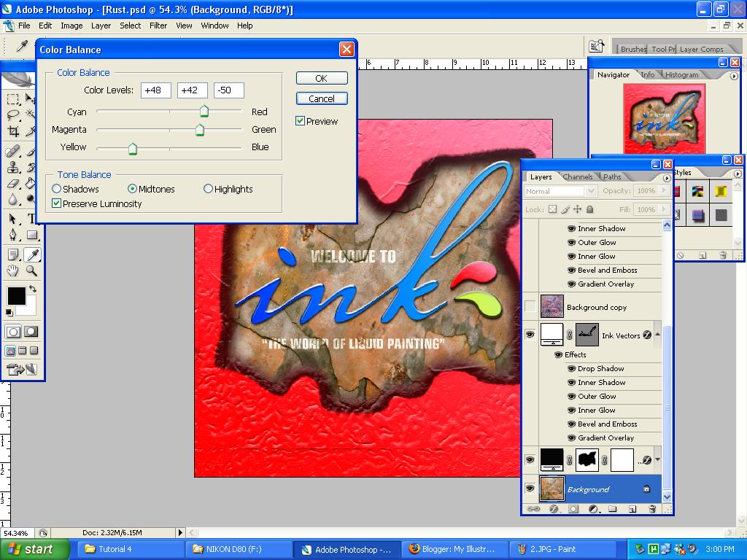
Task: Select the Hand tool
Action: (x=13, y=271)
